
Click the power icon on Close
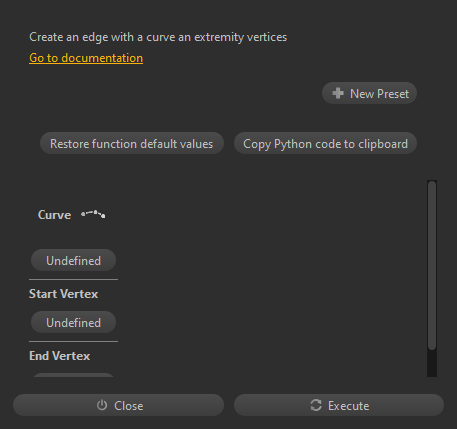click(102, 405)
